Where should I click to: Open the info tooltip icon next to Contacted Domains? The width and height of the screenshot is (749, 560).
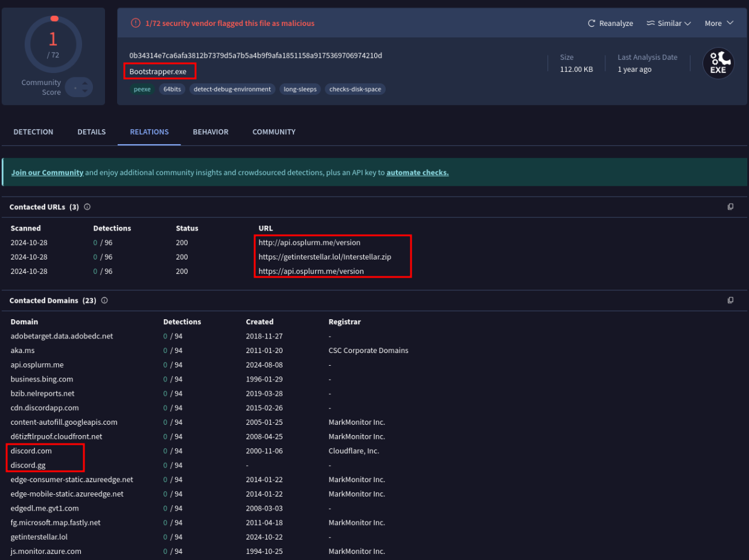tap(103, 300)
